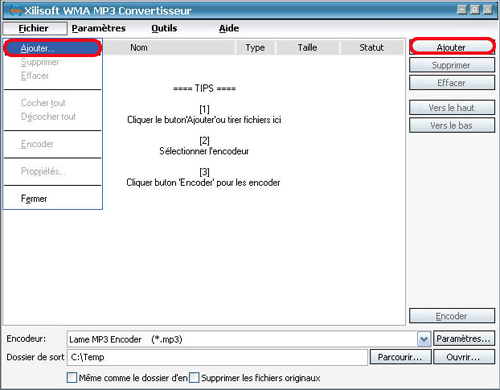Screen dimensions: 500x390
Task: Close the Xilisoft window
Action: click(488, 10)
